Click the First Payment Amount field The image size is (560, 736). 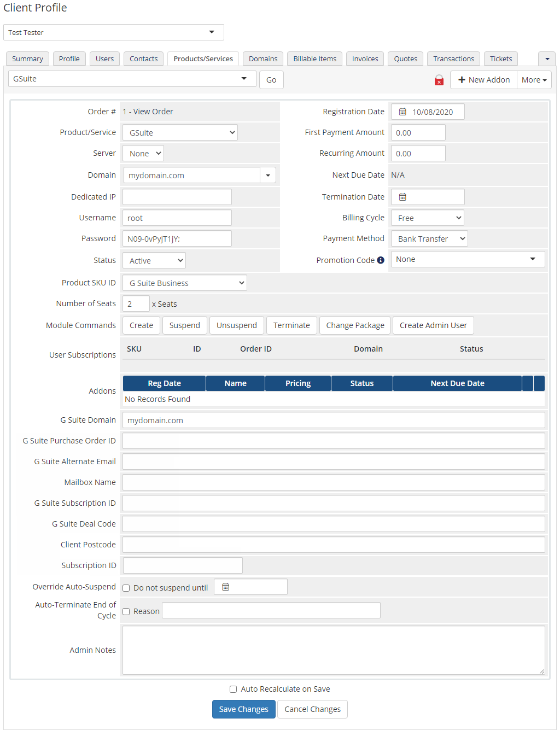pyautogui.click(x=418, y=132)
